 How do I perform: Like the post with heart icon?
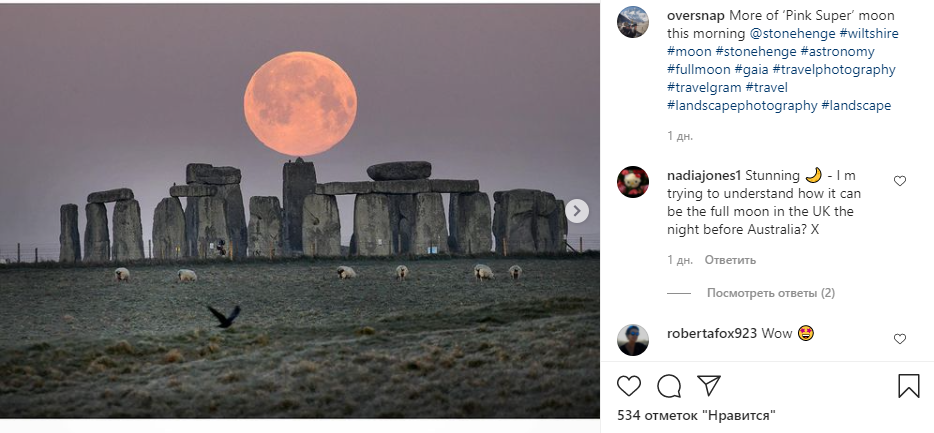[629, 386]
